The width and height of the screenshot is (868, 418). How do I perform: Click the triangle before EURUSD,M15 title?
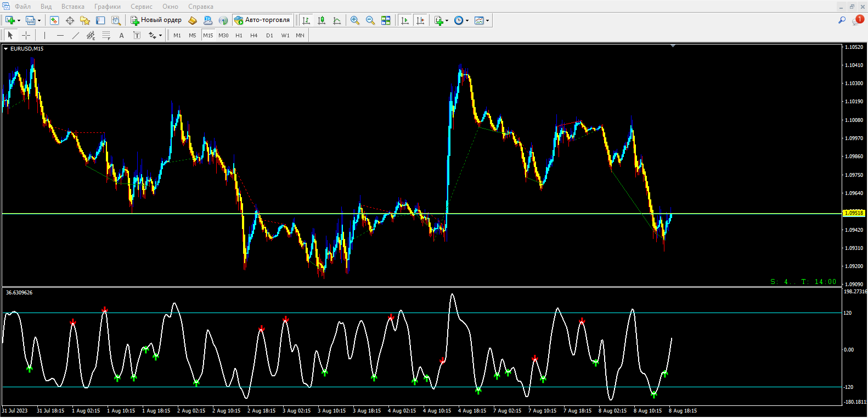[x=6, y=49]
